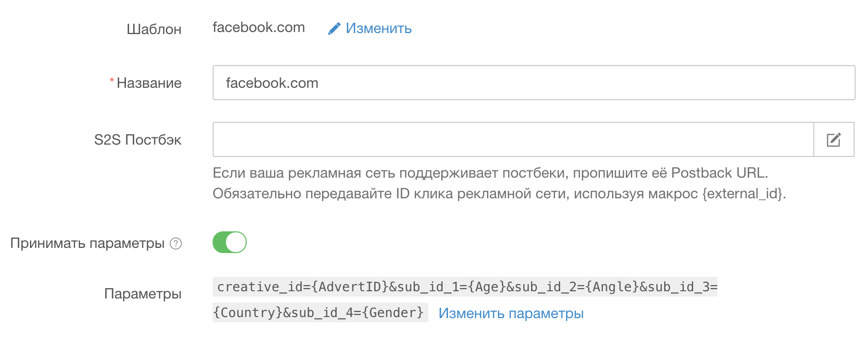Image resolution: width=868 pixels, height=346 pixels.
Task: Open the S2S Постбэк editor icon
Action: point(834,139)
